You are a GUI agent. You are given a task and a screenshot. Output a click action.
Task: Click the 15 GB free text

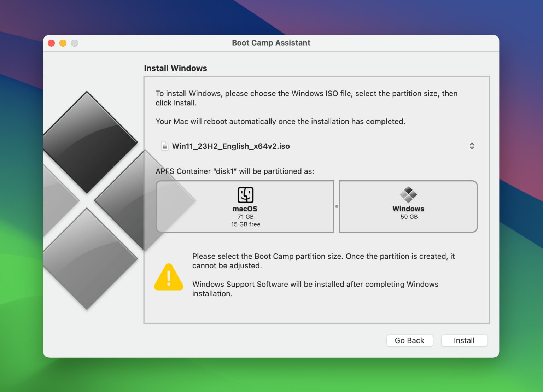click(245, 224)
